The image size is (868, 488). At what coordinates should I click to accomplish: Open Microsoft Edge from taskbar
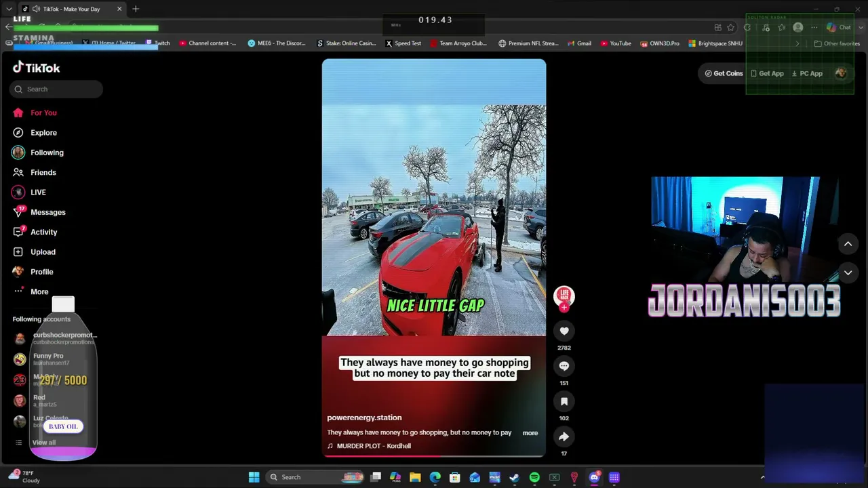click(435, 477)
